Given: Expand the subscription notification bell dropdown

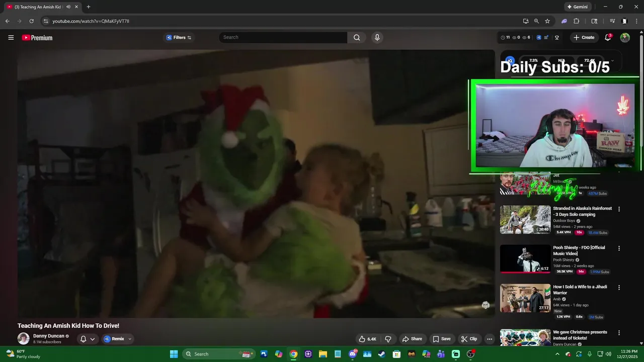Looking at the screenshot, I should (88, 339).
